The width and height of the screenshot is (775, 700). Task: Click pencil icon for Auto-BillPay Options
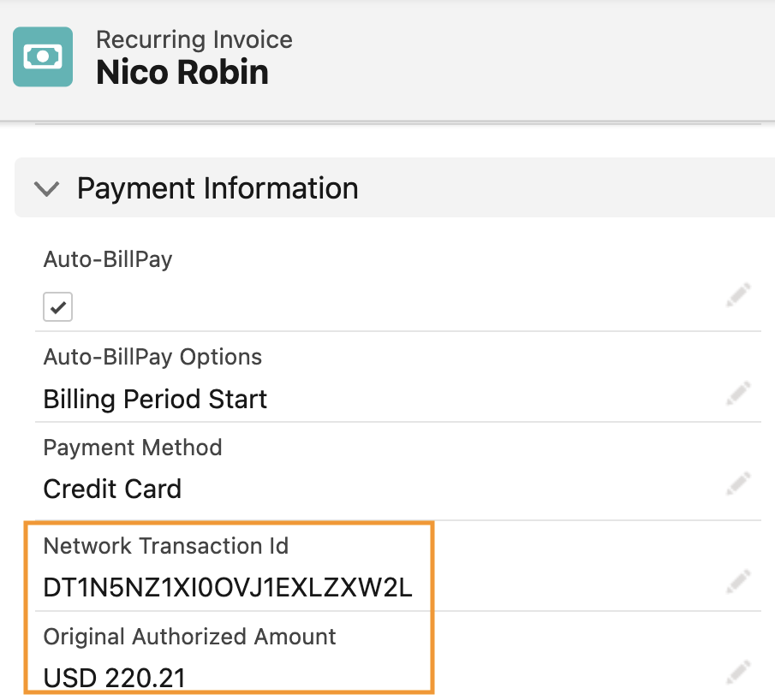tap(739, 394)
